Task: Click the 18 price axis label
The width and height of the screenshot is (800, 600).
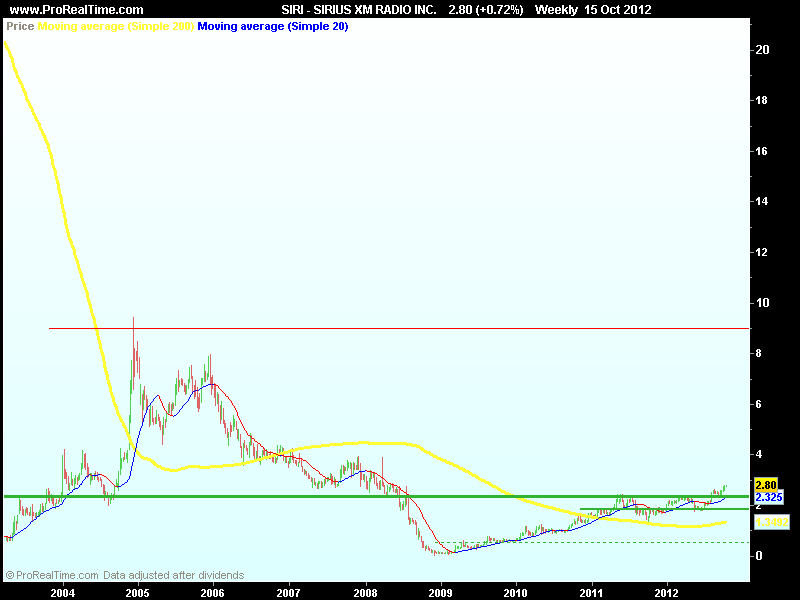Action: click(761, 101)
